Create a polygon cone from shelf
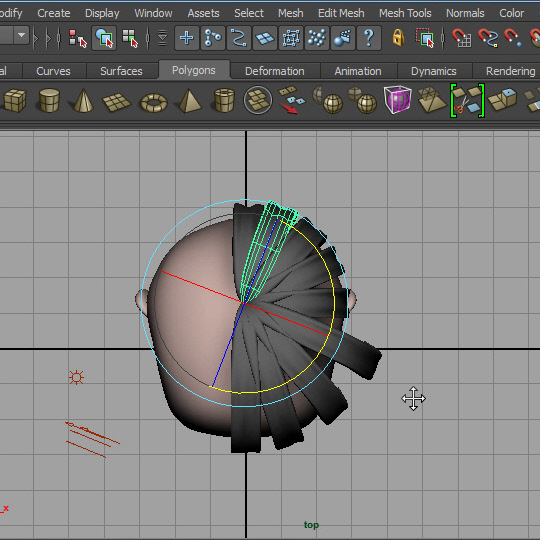Image resolution: width=540 pixels, height=540 pixels. (83, 101)
